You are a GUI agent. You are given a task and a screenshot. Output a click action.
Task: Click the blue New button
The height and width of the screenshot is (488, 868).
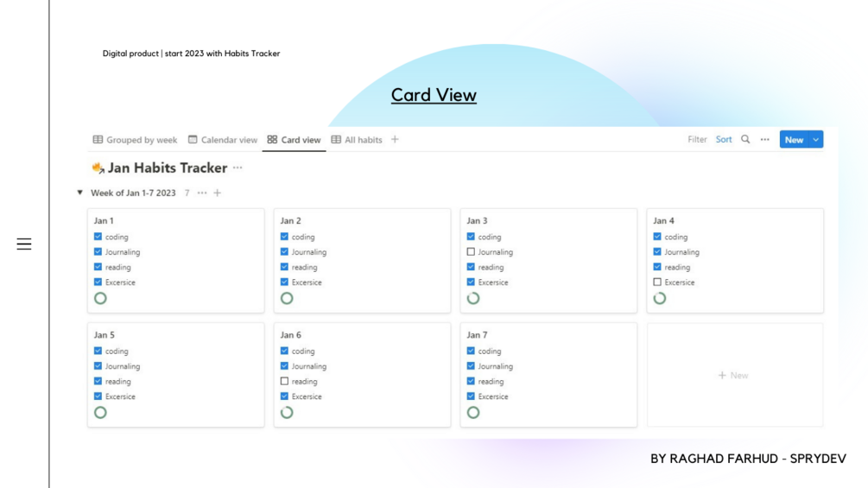pyautogui.click(x=794, y=139)
